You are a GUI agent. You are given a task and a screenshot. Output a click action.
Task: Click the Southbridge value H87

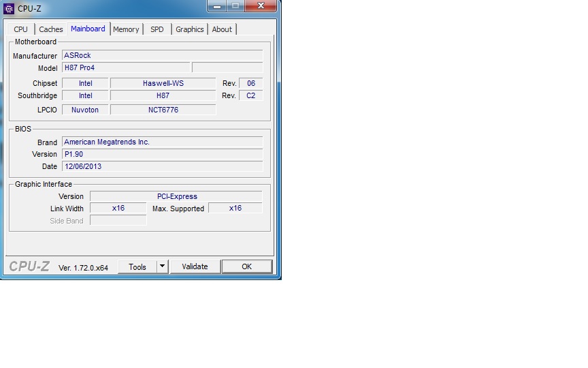tap(163, 96)
